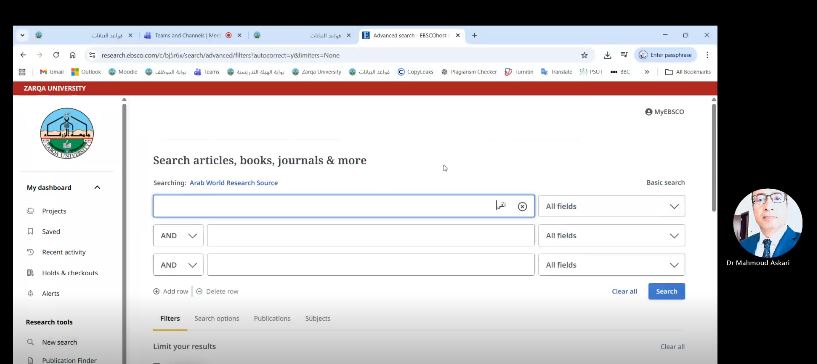
Task: Close the Teams and Channels browser tab
Action: click(x=240, y=35)
